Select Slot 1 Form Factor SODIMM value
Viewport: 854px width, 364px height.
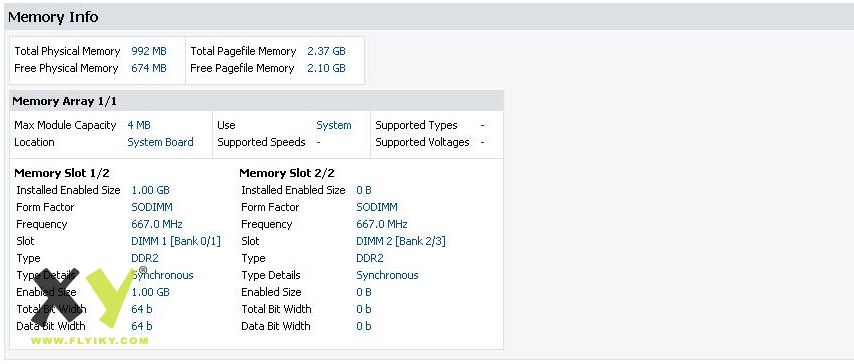[152, 207]
